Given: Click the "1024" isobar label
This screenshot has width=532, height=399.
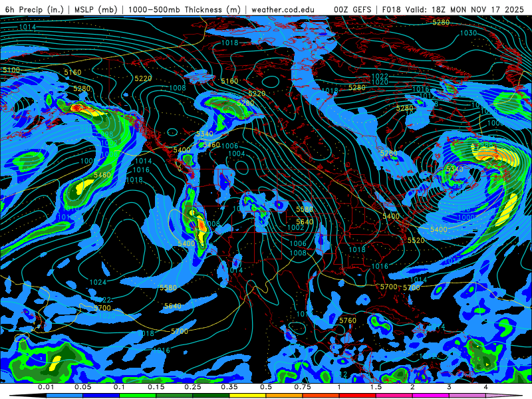Looking at the screenshot, I should (x=98, y=282).
